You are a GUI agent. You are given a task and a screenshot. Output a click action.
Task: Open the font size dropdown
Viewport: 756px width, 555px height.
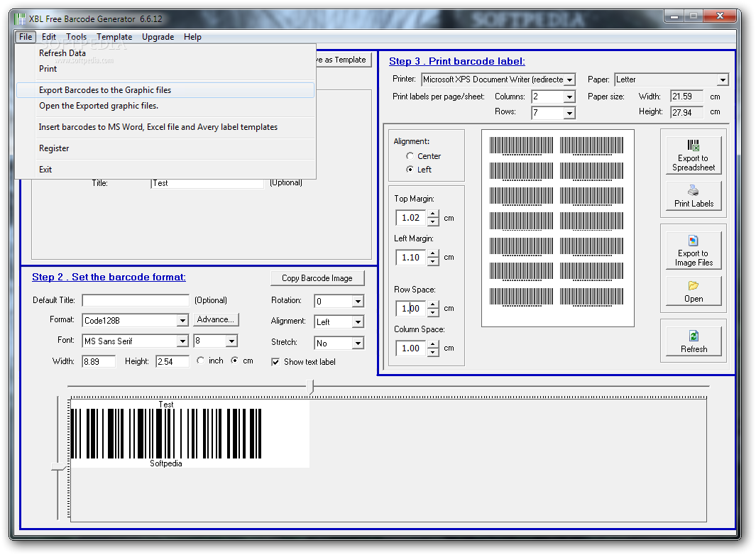(x=231, y=341)
